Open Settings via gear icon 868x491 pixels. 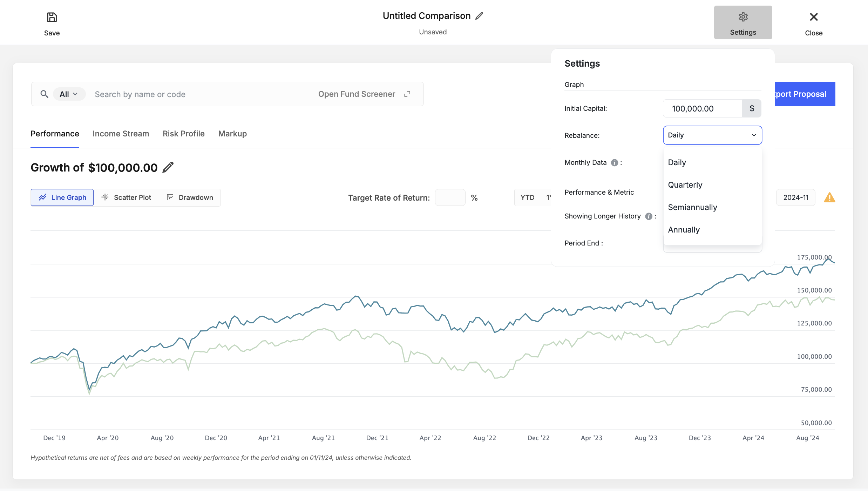(743, 17)
